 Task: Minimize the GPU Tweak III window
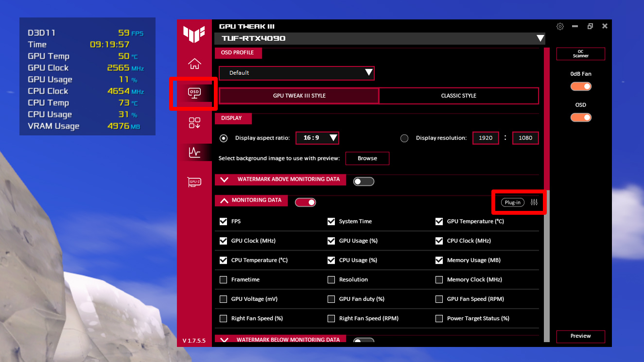[575, 26]
